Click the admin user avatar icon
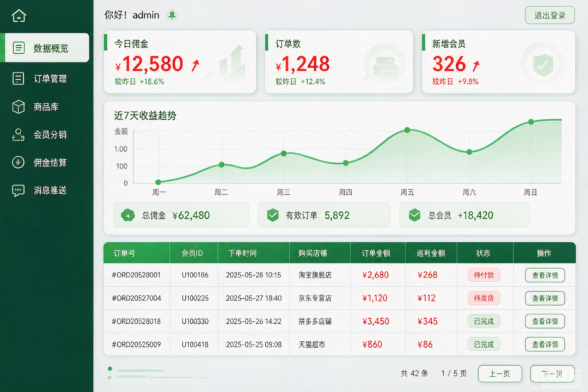 [172, 15]
